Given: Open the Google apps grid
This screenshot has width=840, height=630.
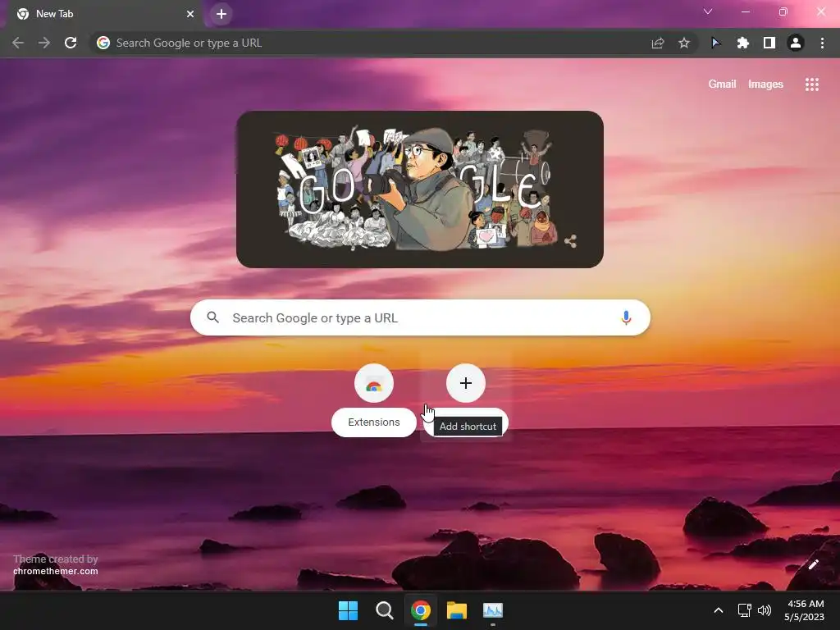Looking at the screenshot, I should click(x=812, y=84).
